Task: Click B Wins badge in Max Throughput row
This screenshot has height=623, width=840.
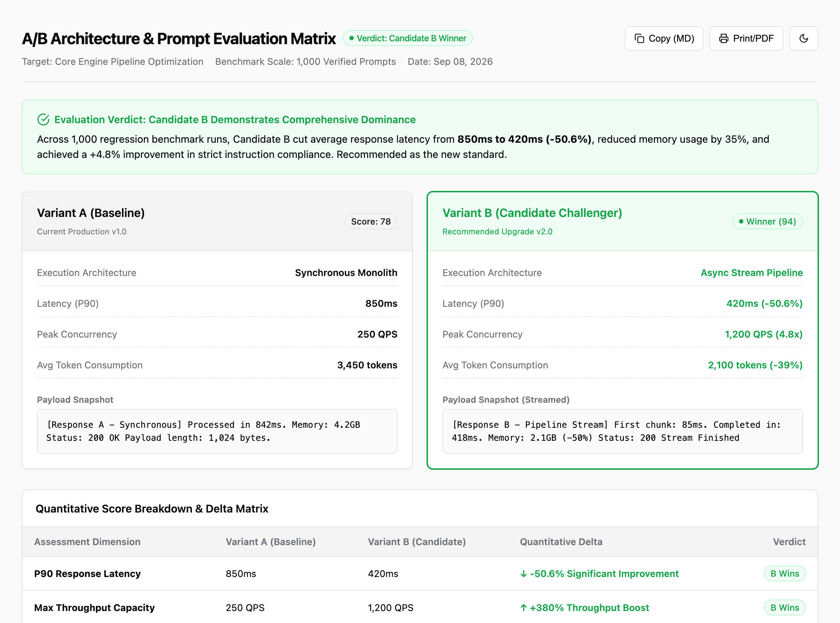Action: [x=785, y=607]
